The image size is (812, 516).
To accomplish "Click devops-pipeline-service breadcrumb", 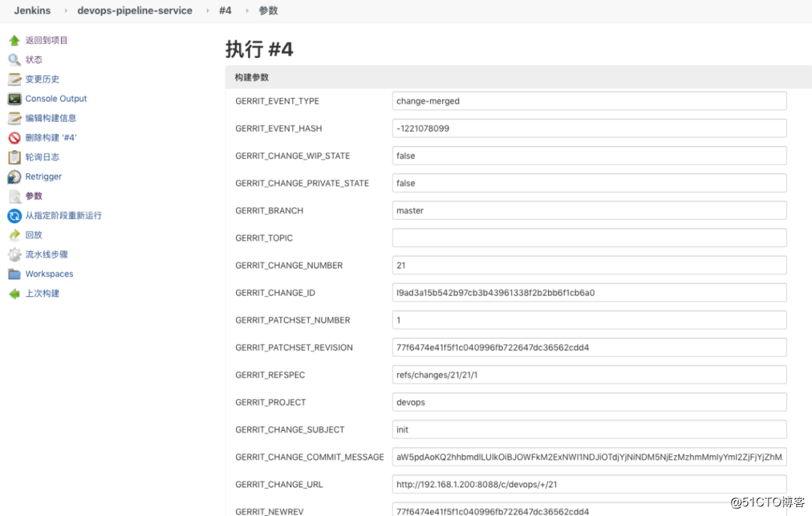I will point(135,11).
